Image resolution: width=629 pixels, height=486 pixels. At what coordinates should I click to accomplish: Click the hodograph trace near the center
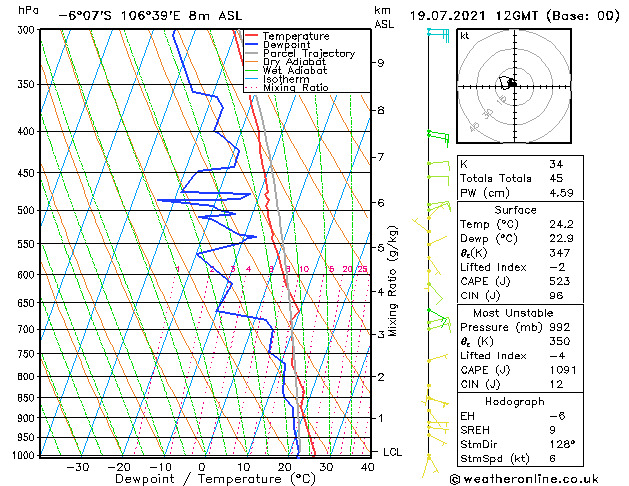pyautogui.click(x=507, y=82)
